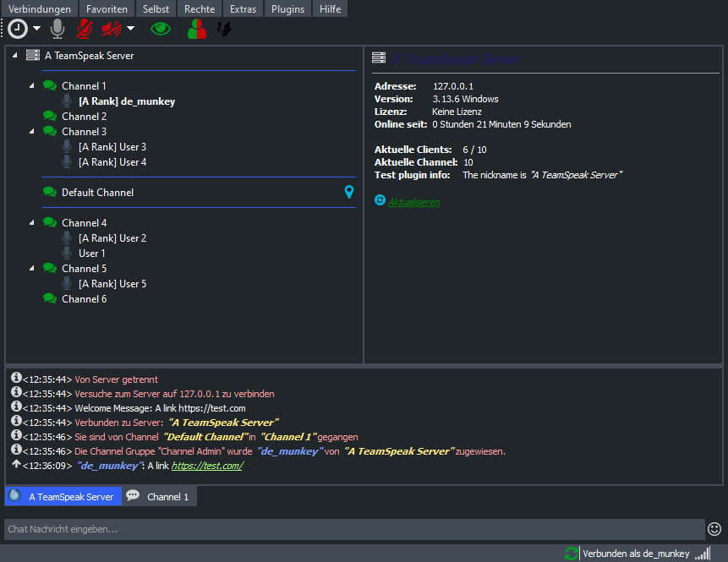Click the A TeamSpeak Server info title
This screenshot has height=562, width=728.
pyautogui.click(x=456, y=59)
